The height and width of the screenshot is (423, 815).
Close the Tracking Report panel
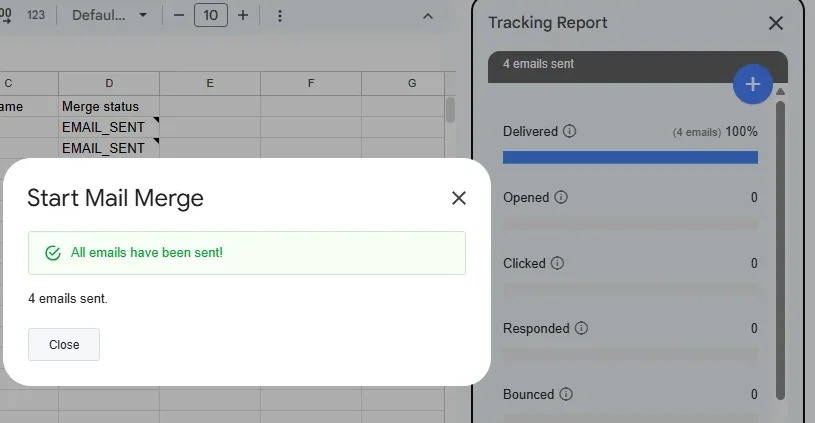point(775,23)
